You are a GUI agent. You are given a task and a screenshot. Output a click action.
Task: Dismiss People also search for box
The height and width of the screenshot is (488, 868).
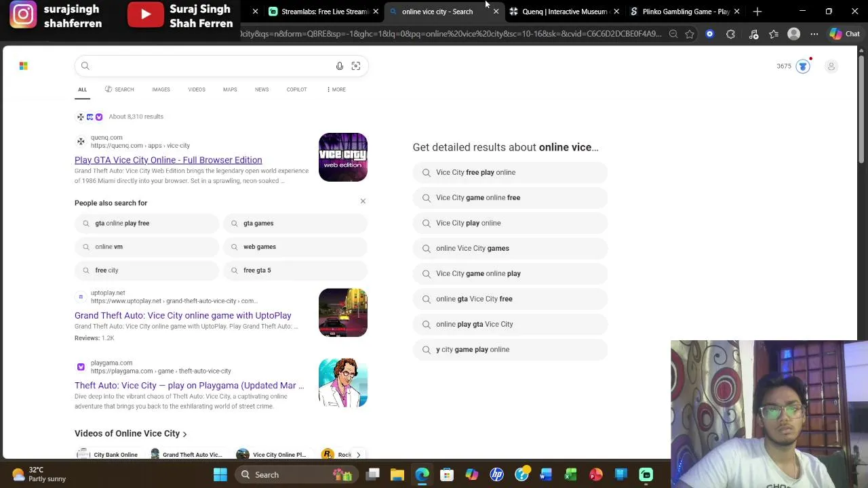[363, 201]
